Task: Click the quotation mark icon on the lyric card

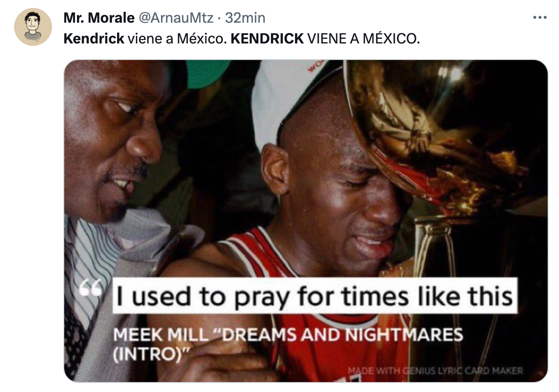Action: click(91, 288)
